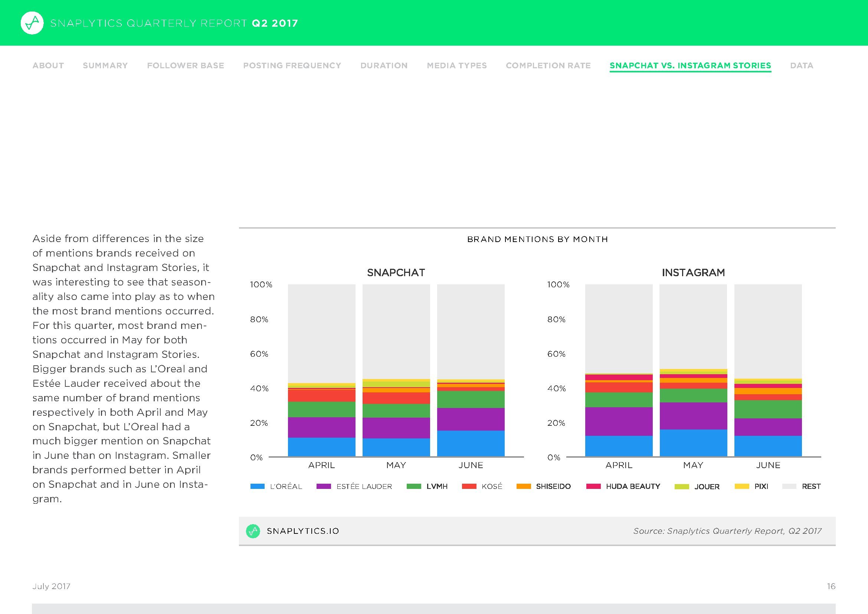Click the Instagram APRIL stacked bar
Viewport: 868px width, 614px height.
[619, 370]
